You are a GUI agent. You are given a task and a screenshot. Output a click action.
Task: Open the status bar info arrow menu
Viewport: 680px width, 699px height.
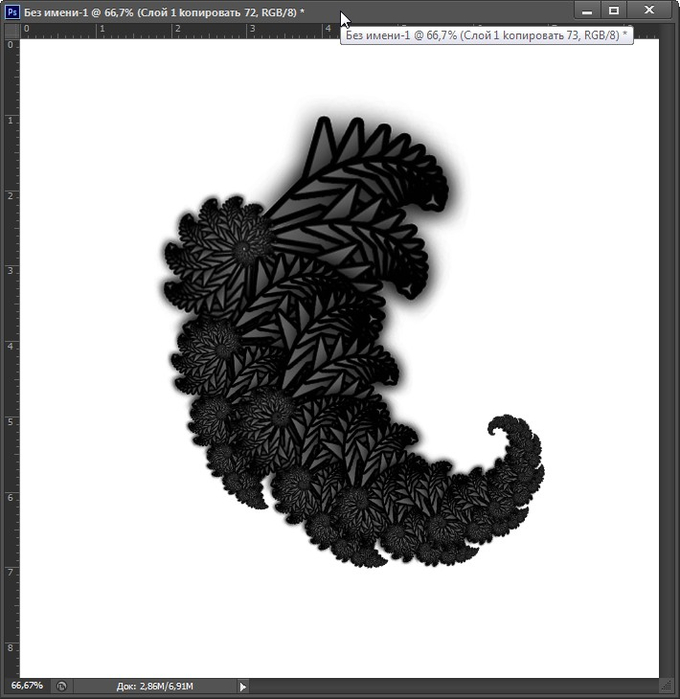point(243,687)
